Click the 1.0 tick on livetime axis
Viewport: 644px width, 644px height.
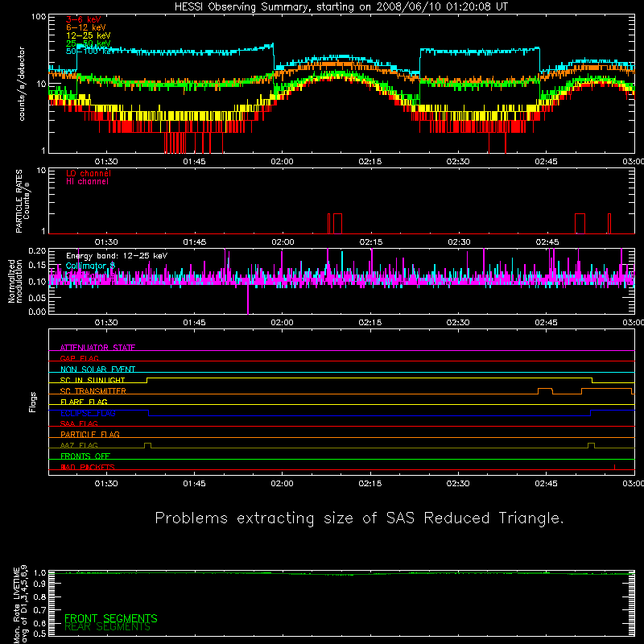[x=39, y=573]
